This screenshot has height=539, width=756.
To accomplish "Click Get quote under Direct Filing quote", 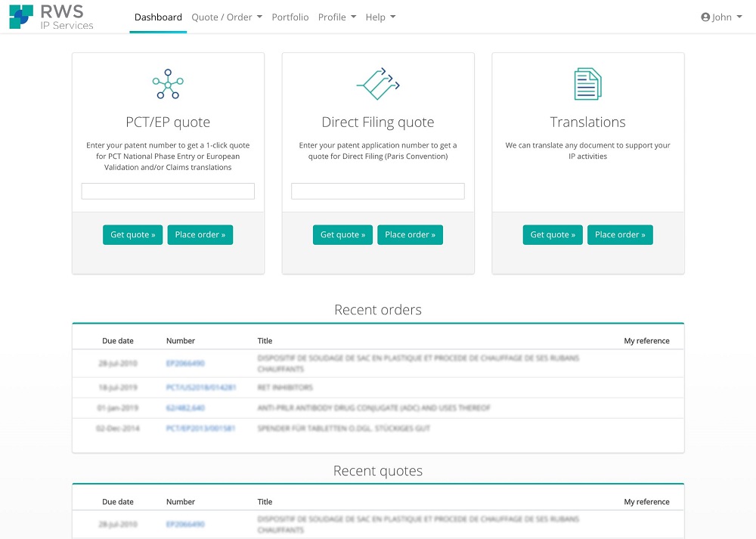I will 342,235.
